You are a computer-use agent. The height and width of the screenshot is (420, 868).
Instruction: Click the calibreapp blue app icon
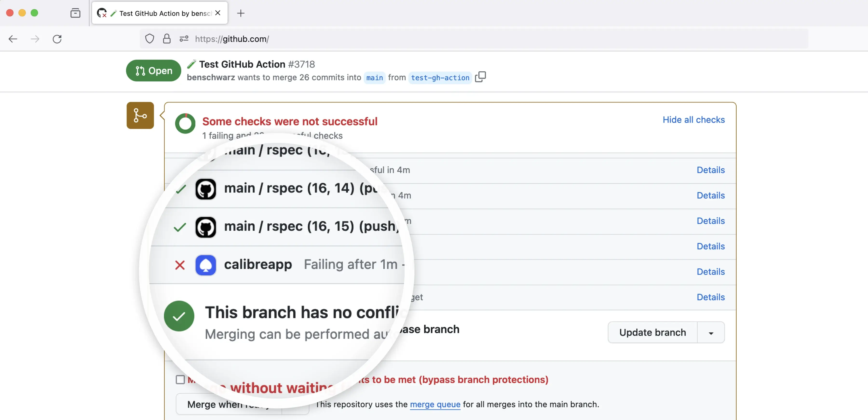click(x=205, y=265)
